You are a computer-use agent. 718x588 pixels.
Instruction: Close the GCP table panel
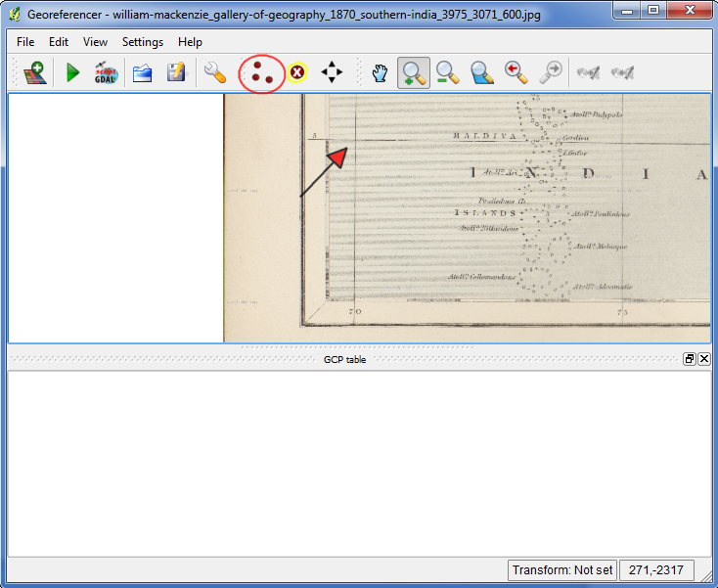click(704, 359)
